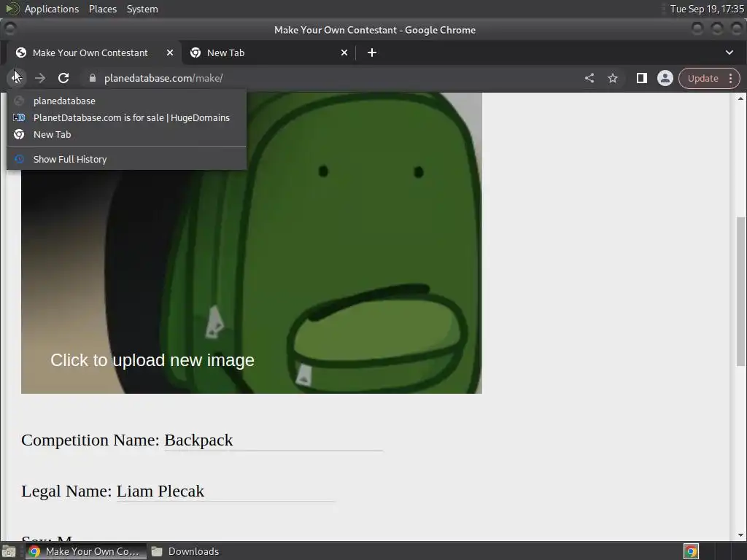
Task: Click the show desktop icon in bottom panel
Action: pyautogui.click(x=9, y=551)
